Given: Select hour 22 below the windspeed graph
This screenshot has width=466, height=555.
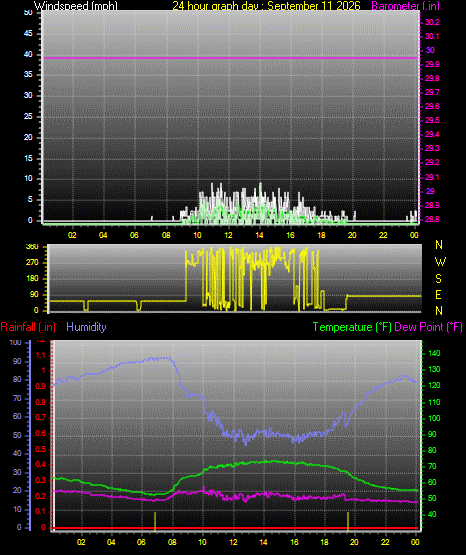Looking at the screenshot, I should point(383,235).
